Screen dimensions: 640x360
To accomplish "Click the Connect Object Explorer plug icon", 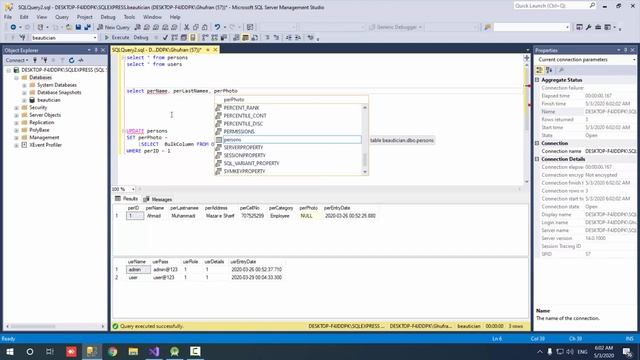I will click(35, 60).
